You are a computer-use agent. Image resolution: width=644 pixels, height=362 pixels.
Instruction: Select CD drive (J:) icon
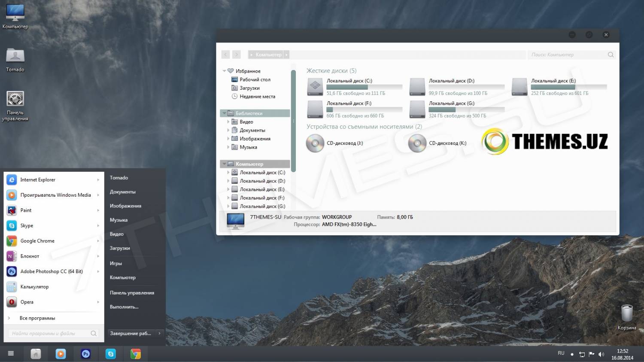coord(315,143)
